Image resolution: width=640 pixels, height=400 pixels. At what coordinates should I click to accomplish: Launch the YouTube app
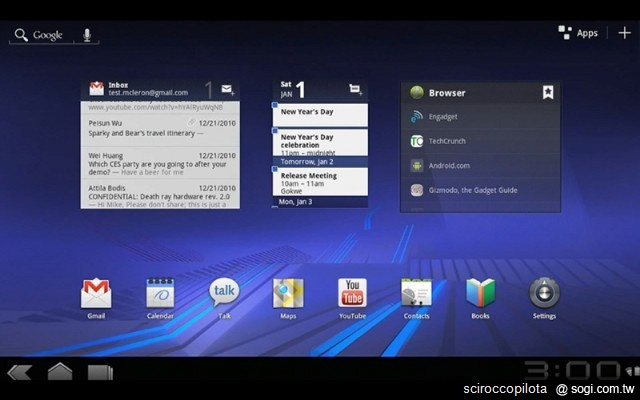tap(352, 298)
